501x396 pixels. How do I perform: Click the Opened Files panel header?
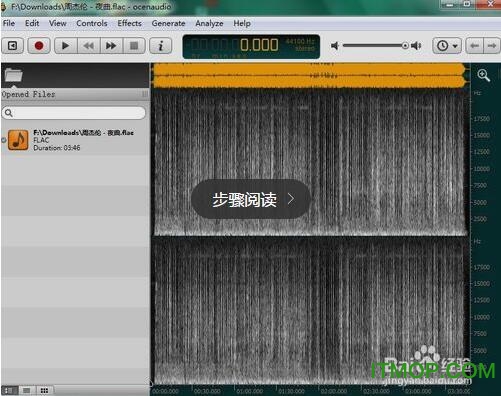(x=75, y=94)
